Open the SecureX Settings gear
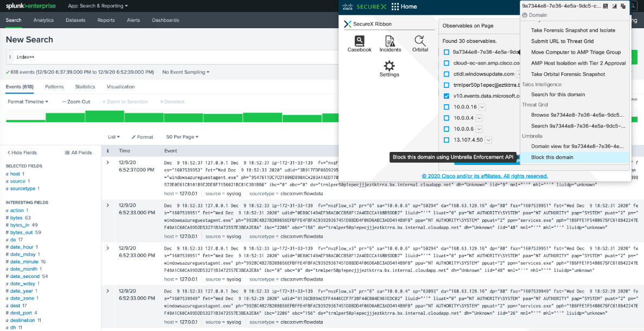Viewport: 644px width, 331px height. tap(390, 66)
